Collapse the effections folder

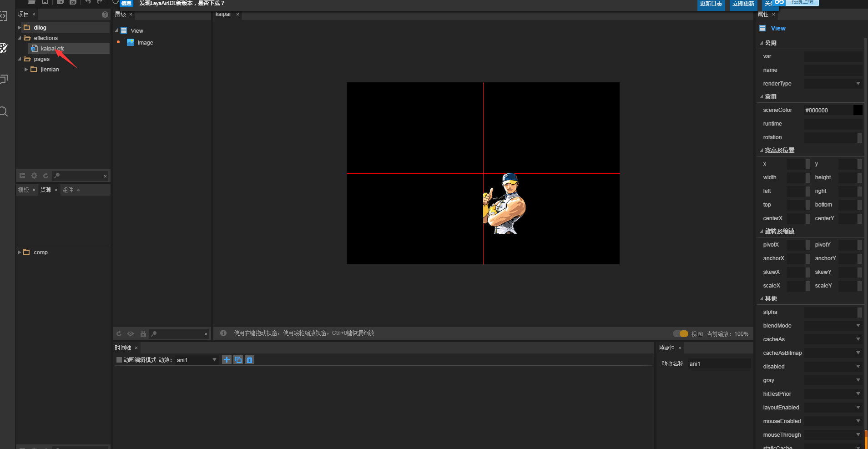coord(19,38)
